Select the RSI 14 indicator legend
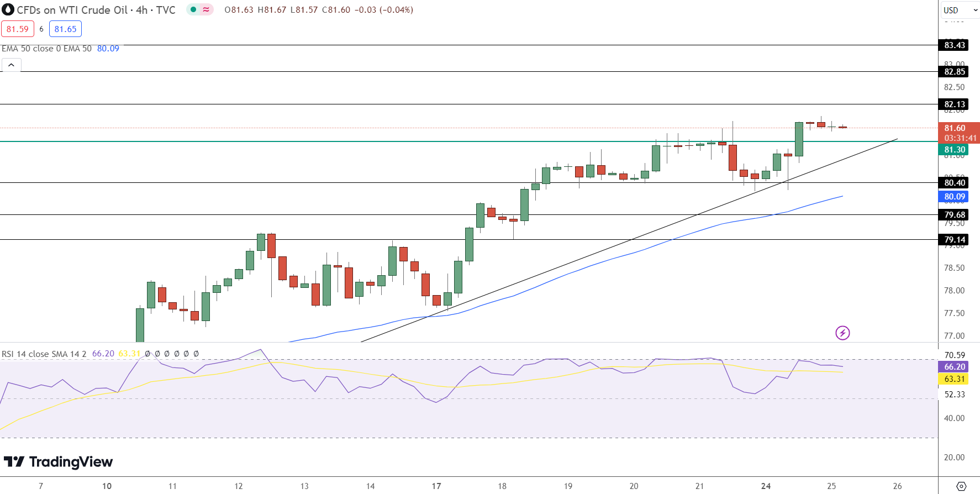 (44, 354)
